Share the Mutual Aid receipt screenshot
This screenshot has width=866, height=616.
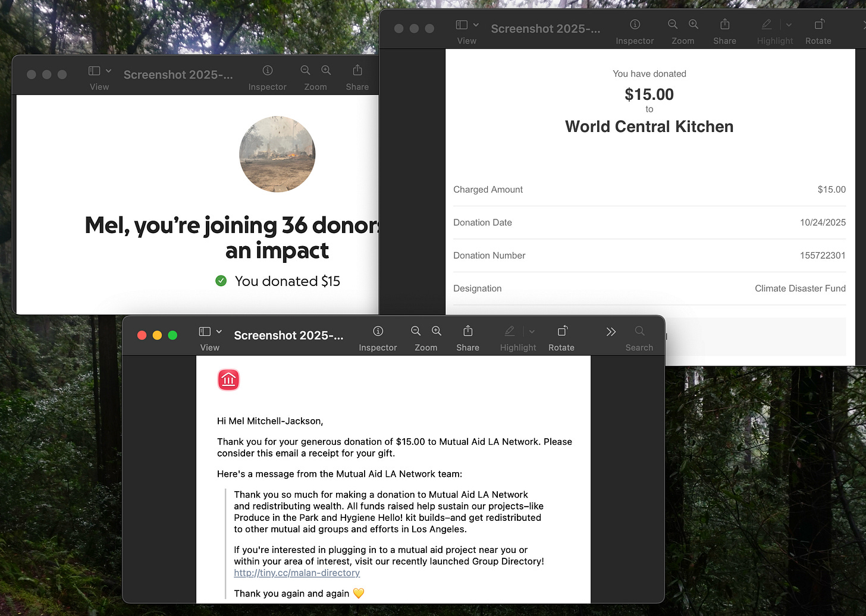[468, 331]
